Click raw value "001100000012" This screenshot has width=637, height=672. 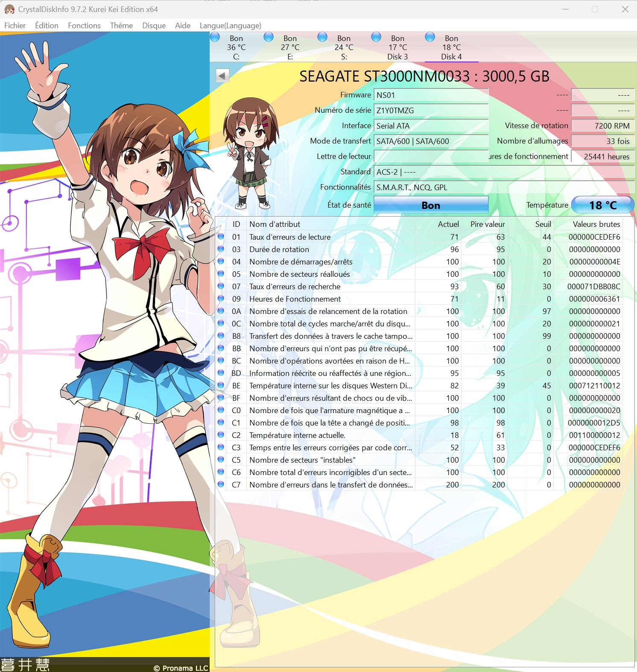(x=594, y=435)
